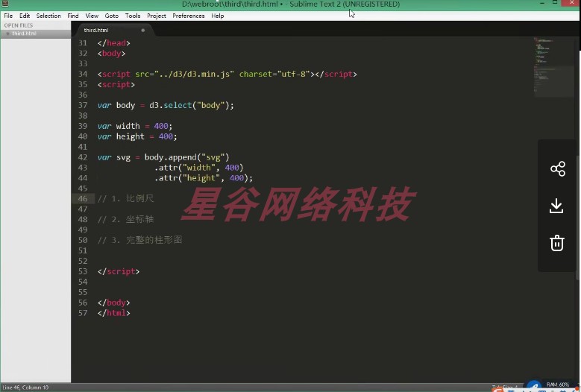Image resolution: width=581 pixels, height=392 pixels.
Task: Click the download icon on the overlay panel
Action: 556,206
